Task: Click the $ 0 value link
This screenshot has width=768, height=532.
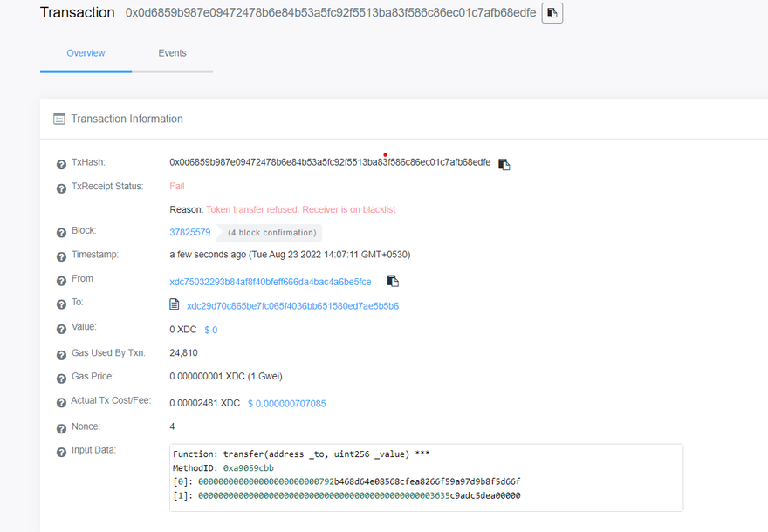Action: pos(211,330)
